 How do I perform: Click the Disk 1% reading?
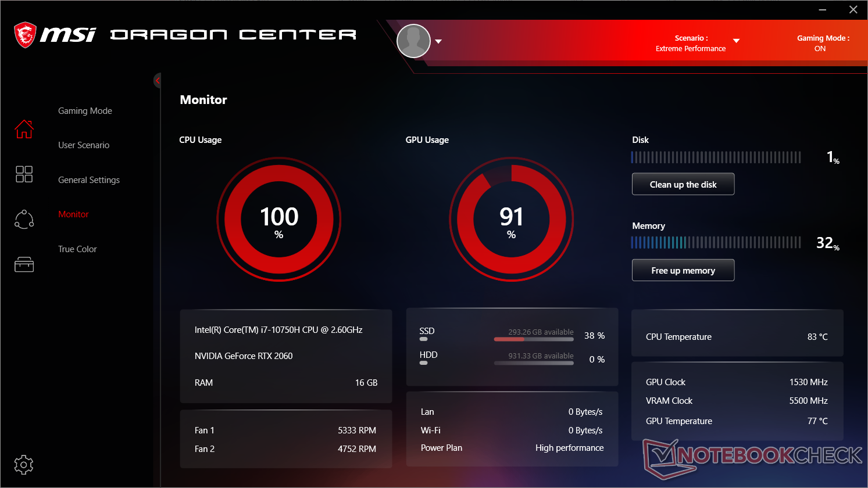tap(833, 157)
